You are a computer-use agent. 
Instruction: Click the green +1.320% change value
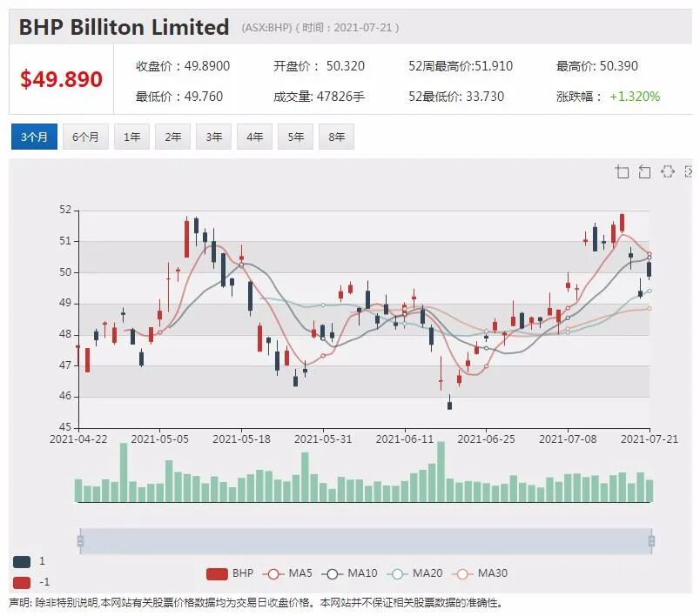[x=635, y=97]
